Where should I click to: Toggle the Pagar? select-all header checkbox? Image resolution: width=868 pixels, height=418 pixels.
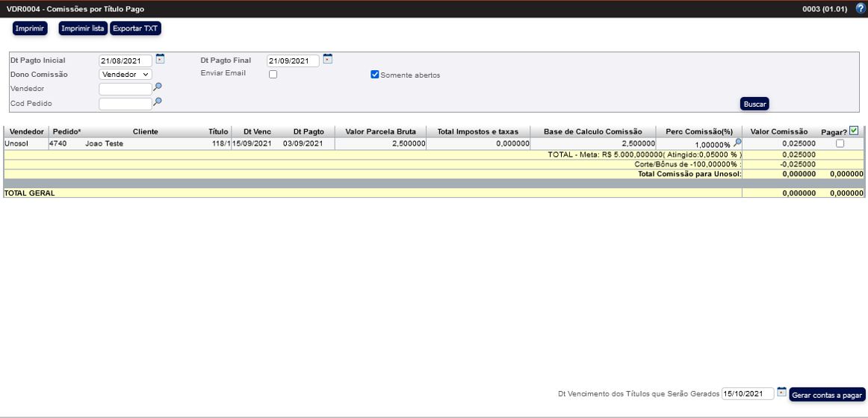coord(854,131)
